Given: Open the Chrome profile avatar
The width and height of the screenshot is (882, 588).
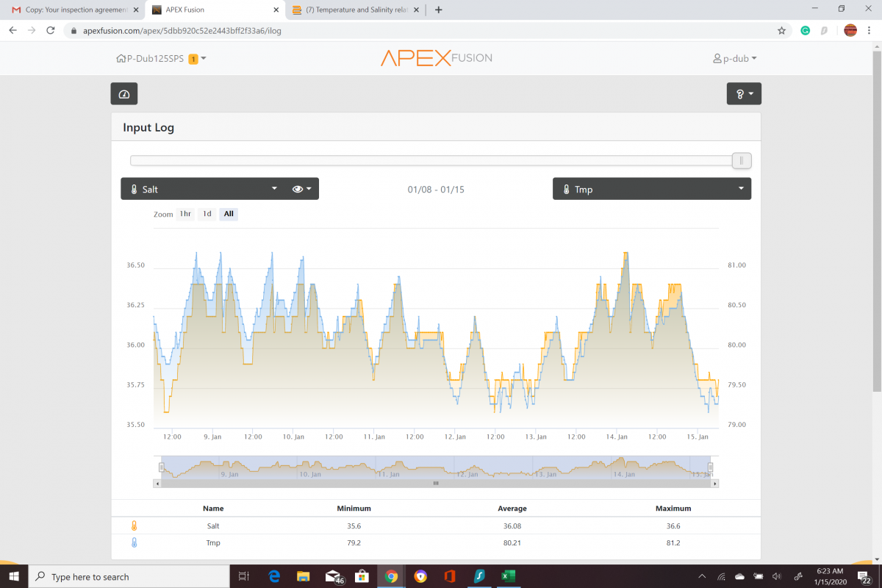Looking at the screenshot, I should tap(850, 31).
